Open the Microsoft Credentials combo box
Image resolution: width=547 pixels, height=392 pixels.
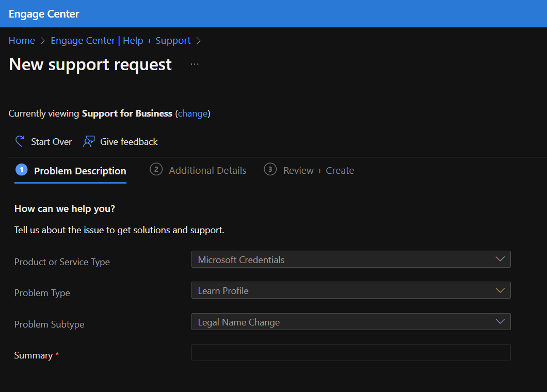point(351,259)
